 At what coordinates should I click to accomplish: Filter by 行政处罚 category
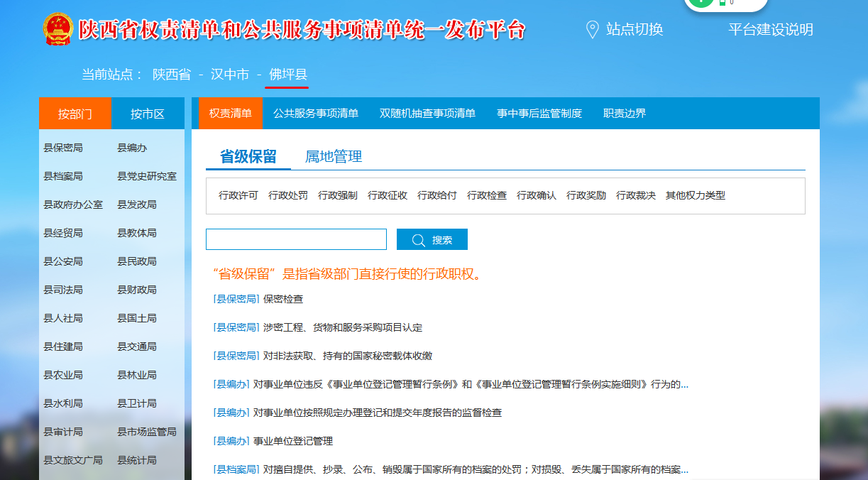point(288,196)
